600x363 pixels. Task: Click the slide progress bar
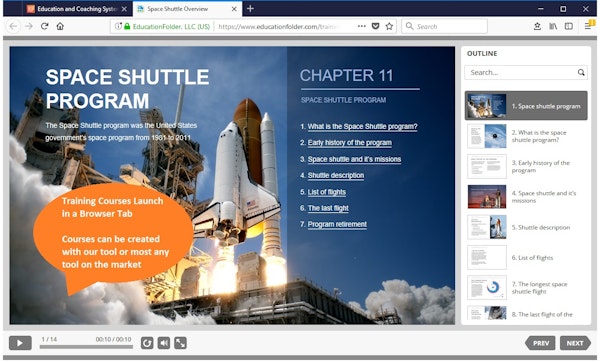coord(86,347)
